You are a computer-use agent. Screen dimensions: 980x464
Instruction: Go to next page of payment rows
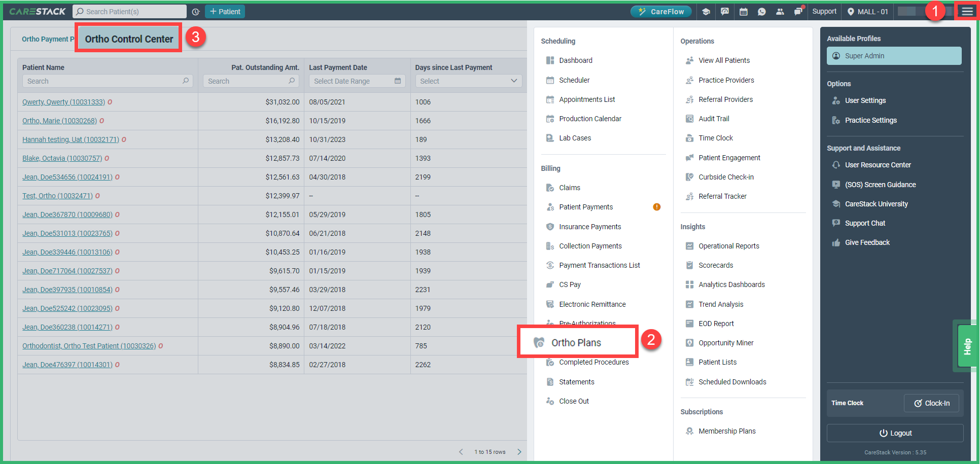(x=519, y=451)
